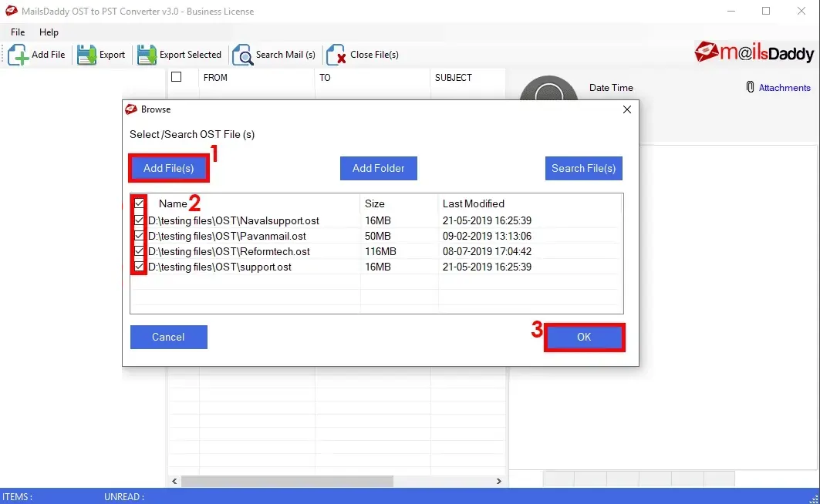Select the Navalsupport.ost file path
This screenshot has height=504, width=820.
coord(234,220)
